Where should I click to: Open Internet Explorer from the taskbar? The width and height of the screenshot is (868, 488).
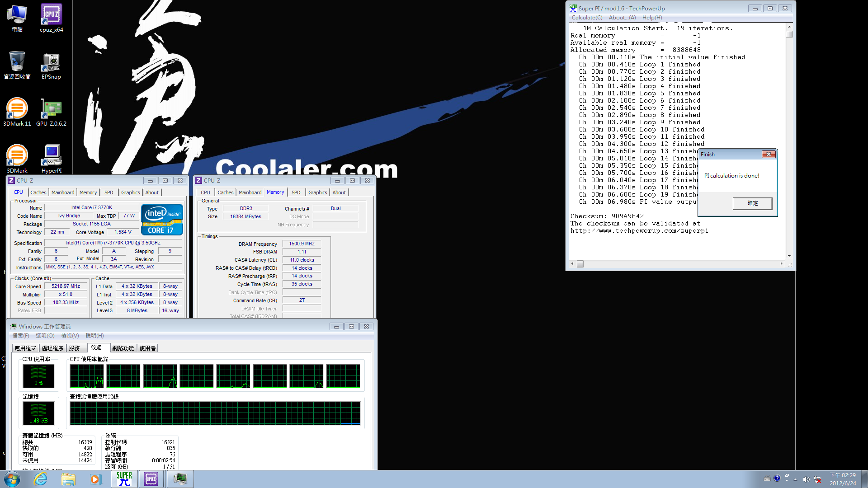click(x=41, y=479)
